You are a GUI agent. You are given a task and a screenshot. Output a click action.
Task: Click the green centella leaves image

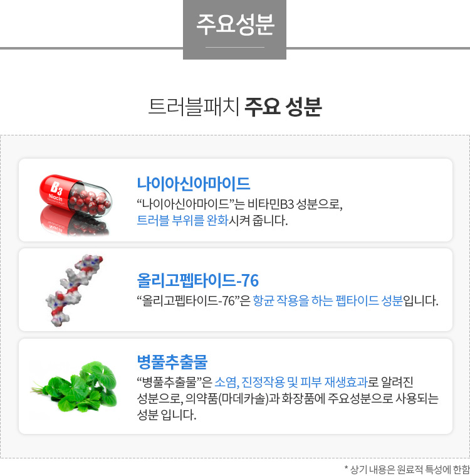point(74,386)
